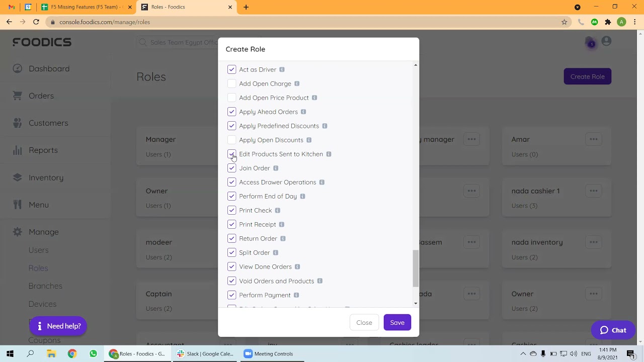Check the Add Open Price Product permission

231,98
